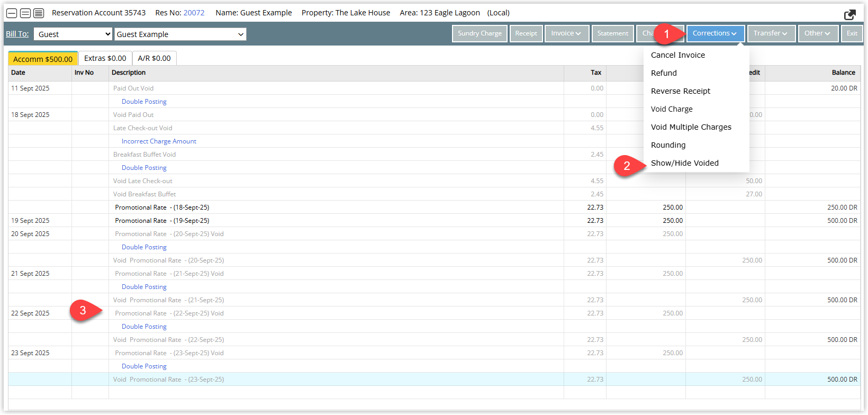Viewport: 868px width, 415px height.
Task: Switch to A/R $0.00 tab
Action: pos(154,58)
